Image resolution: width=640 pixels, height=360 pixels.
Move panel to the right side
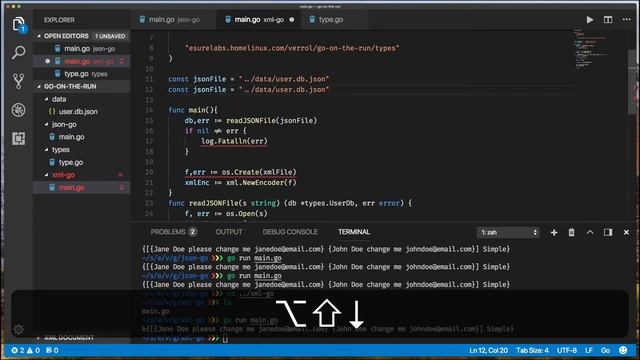point(608,232)
